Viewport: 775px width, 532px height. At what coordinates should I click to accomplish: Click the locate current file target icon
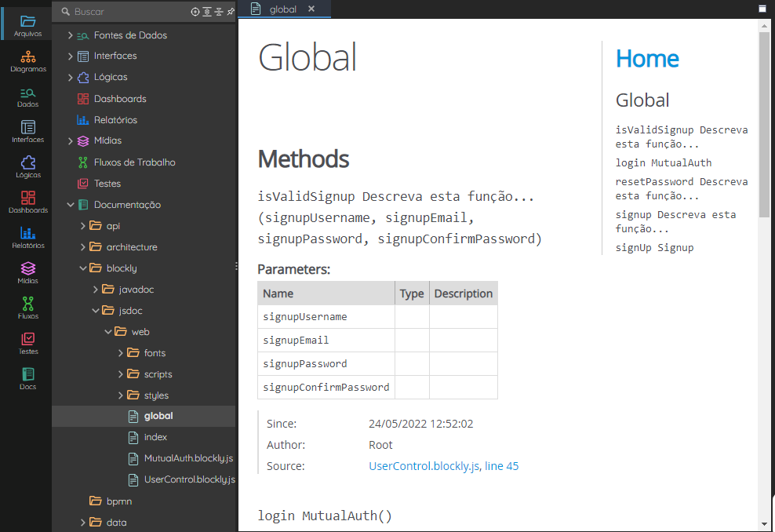tap(195, 12)
